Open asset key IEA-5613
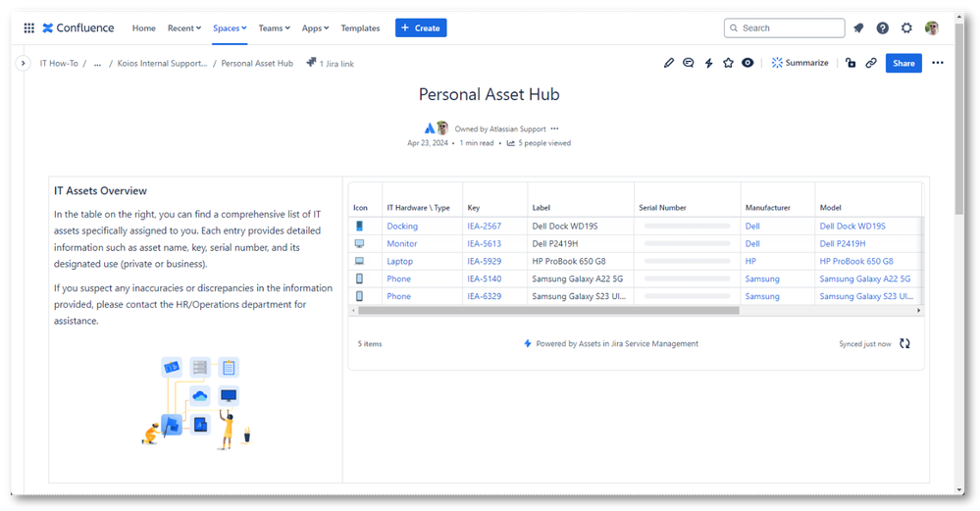Screen dimensions: 980x511 click(484, 243)
